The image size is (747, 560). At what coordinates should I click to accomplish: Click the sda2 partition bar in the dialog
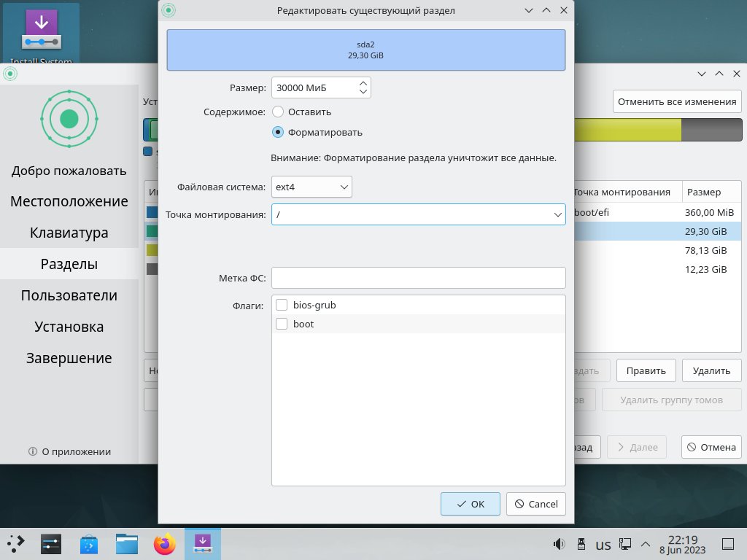pyautogui.click(x=366, y=50)
